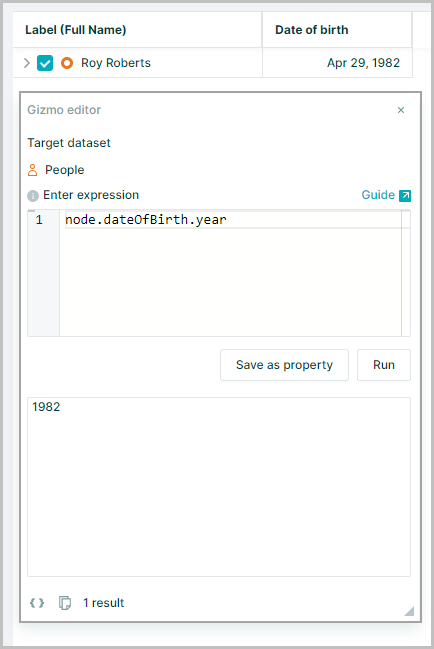This screenshot has width=434, height=649.
Task: Click the Save as property button
Action: (x=284, y=365)
